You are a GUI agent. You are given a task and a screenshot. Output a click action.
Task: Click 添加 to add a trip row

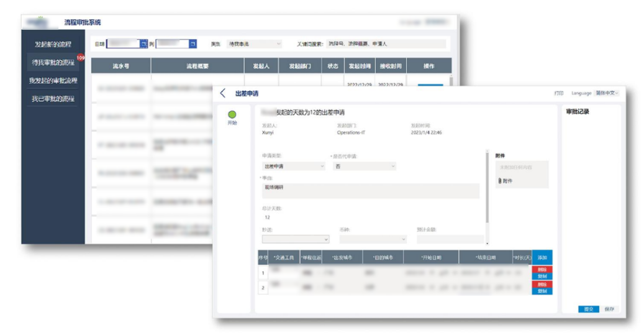point(542,257)
